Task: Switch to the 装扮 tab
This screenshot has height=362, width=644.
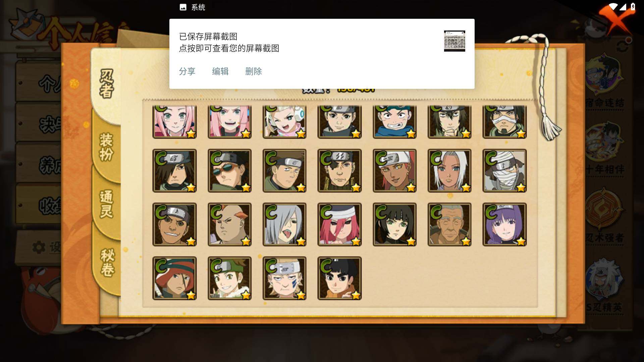Action: pyautogui.click(x=107, y=147)
